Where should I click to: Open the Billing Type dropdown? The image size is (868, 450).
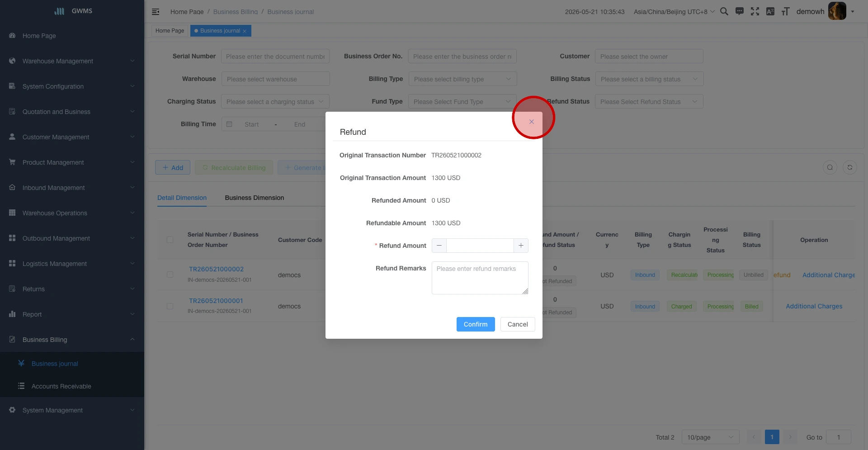[x=462, y=79]
